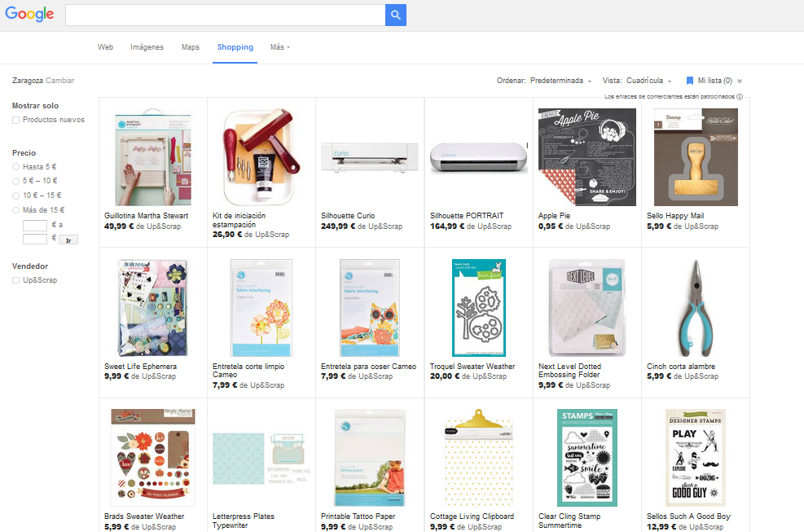Click the Sweet Life Ephemera image
Screen dimensions: 804x532
pyautogui.click(x=153, y=308)
